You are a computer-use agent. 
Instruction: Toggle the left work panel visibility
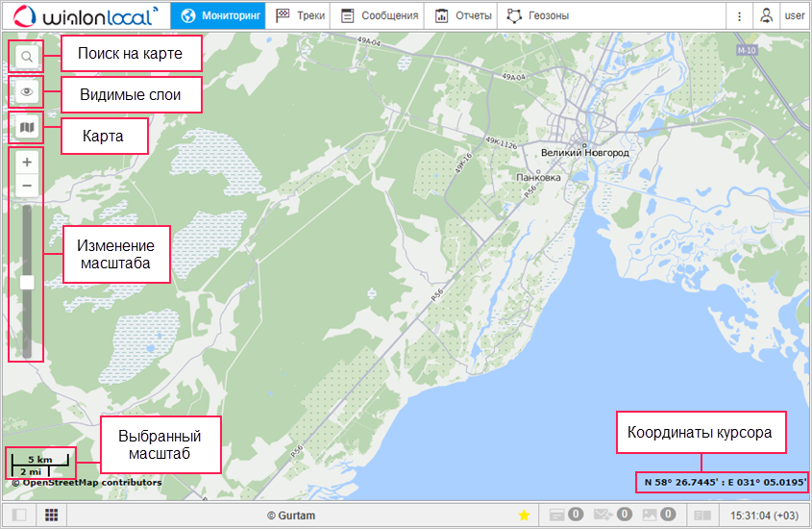(18, 516)
